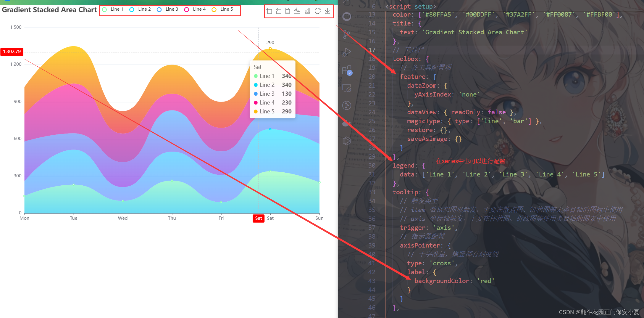This screenshot has height=318, width=644.
Task: Click the Line 1 data point at Tue
Action: point(74,184)
